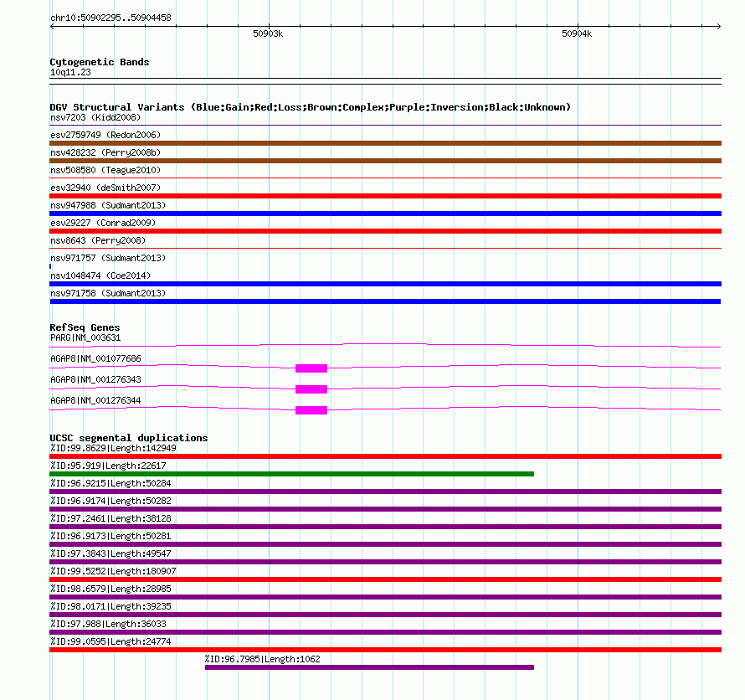Click the %ID:96.7985|Length:1062 duplication label
Screen dimensions: 745x700
pyautogui.click(x=263, y=659)
